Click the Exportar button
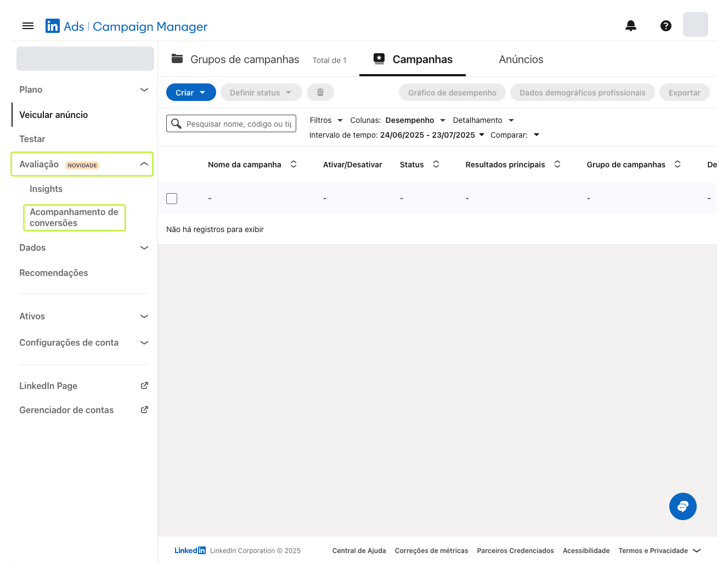This screenshot has height=575, width=728. point(685,93)
